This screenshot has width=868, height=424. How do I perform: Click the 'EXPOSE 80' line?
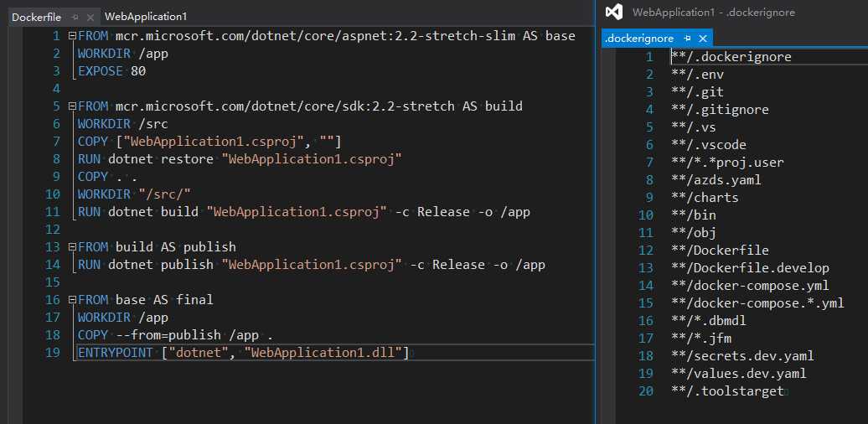pos(111,71)
